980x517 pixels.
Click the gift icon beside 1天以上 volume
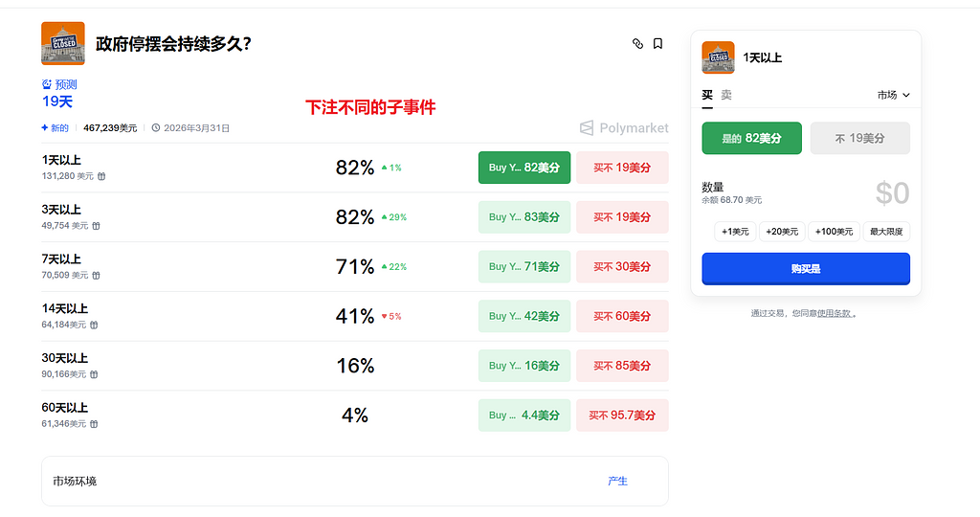pyautogui.click(x=101, y=176)
